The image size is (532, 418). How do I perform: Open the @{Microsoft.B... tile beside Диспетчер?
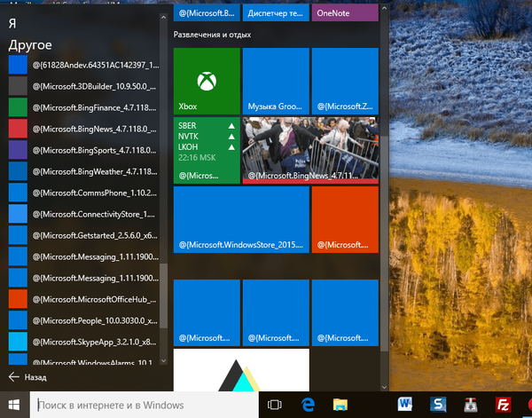207,12
